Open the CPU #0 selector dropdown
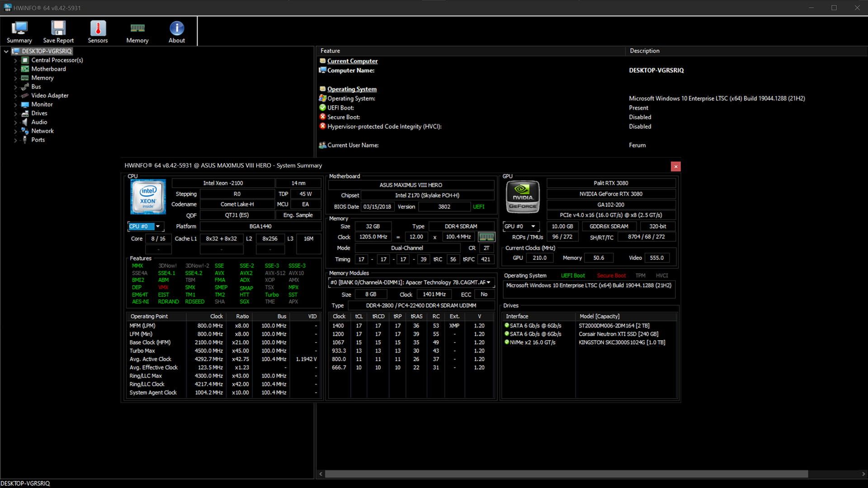868x488 pixels. coord(158,226)
